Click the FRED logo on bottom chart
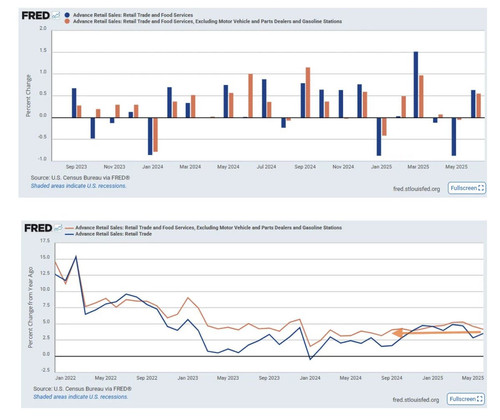The width and height of the screenshot is (500, 420). (38, 228)
